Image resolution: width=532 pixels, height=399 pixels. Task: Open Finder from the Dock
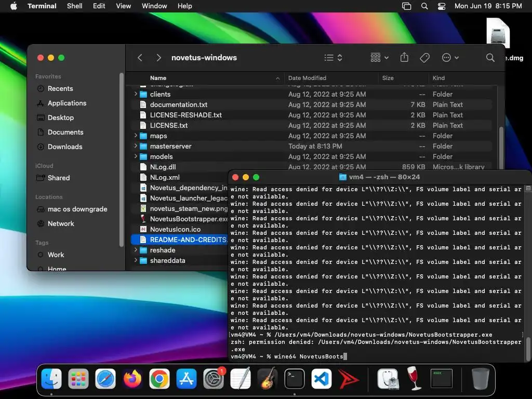coord(51,379)
